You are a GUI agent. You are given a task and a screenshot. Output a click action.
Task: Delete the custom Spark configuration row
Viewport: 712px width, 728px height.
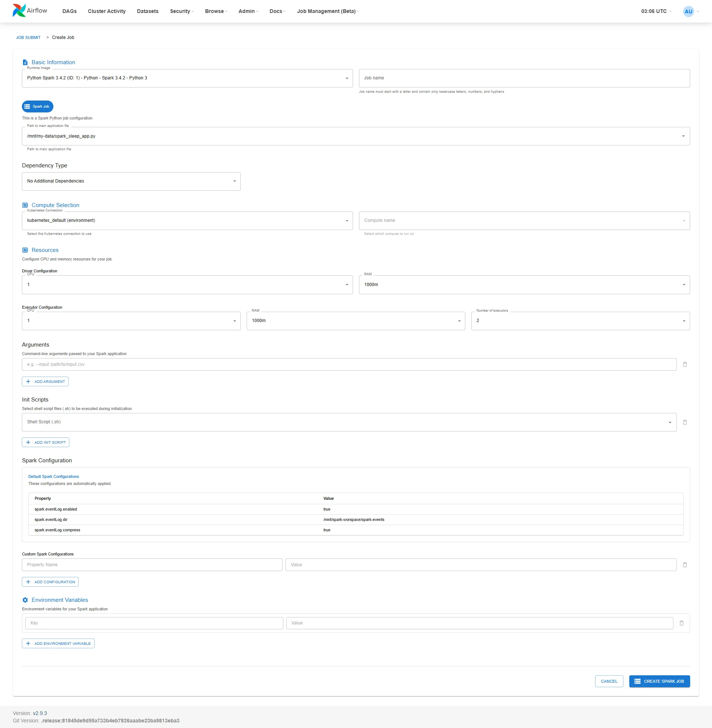click(x=685, y=565)
